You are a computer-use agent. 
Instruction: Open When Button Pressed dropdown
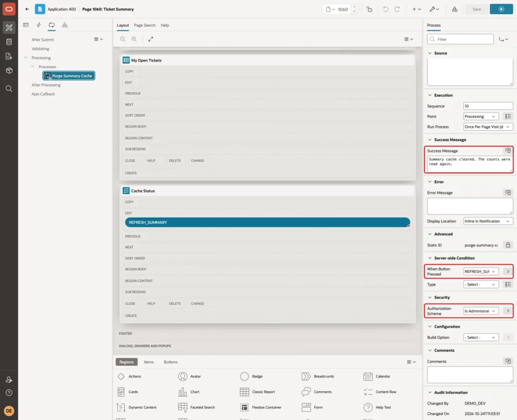point(481,271)
